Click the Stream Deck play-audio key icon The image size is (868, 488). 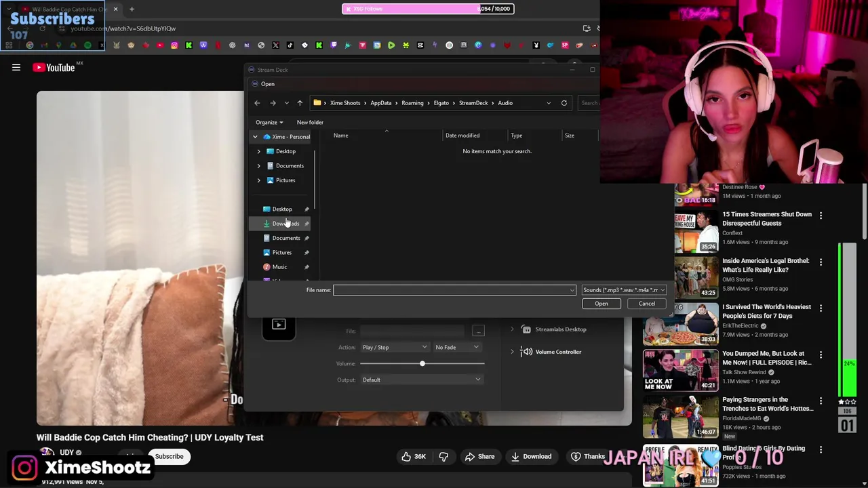pyautogui.click(x=279, y=325)
